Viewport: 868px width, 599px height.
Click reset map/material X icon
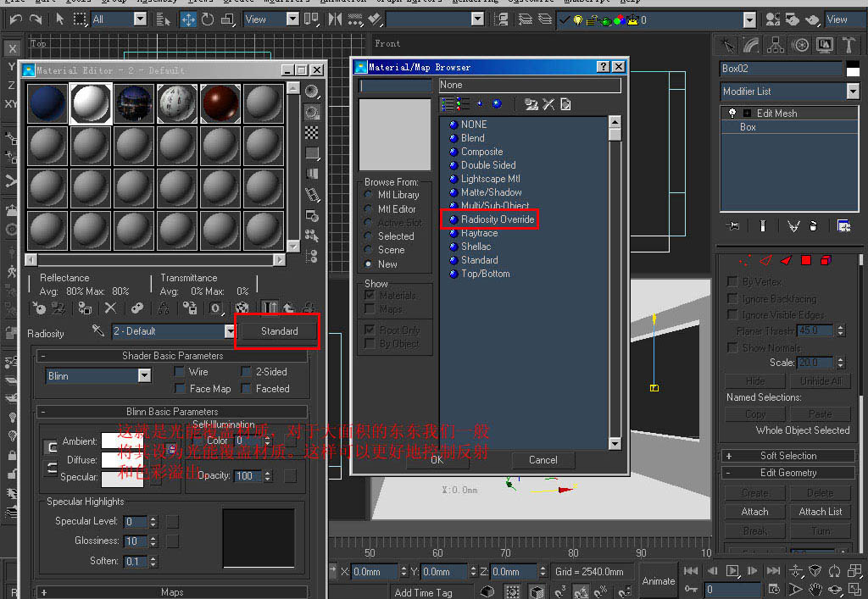[110, 308]
